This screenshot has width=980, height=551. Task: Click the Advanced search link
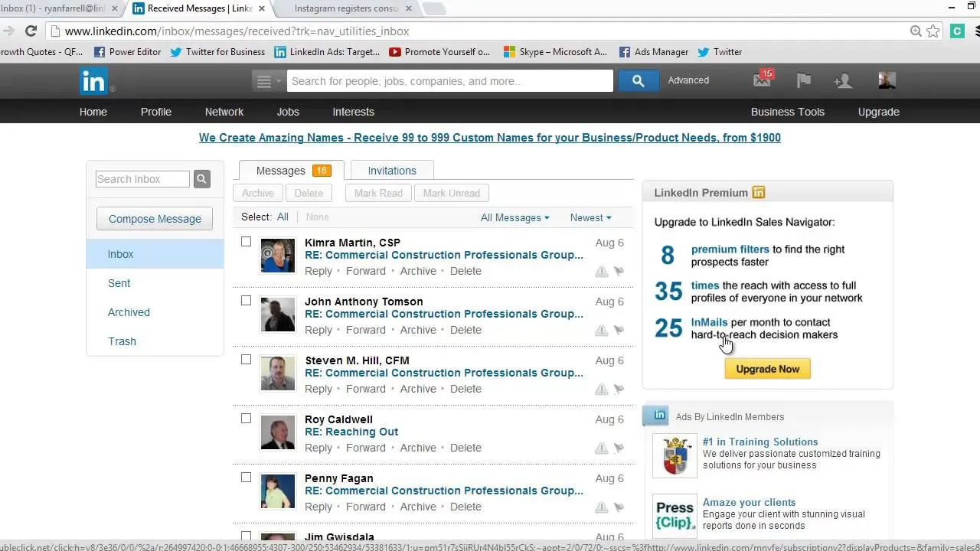[x=688, y=80]
